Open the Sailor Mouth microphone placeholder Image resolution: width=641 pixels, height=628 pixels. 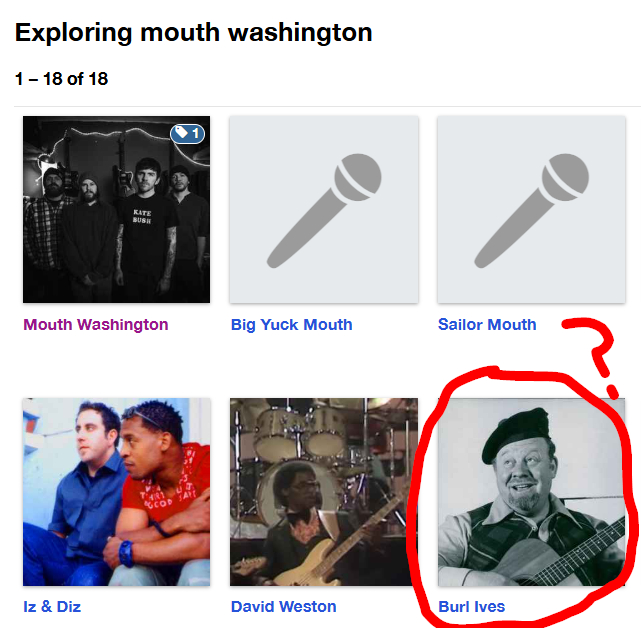pos(531,209)
